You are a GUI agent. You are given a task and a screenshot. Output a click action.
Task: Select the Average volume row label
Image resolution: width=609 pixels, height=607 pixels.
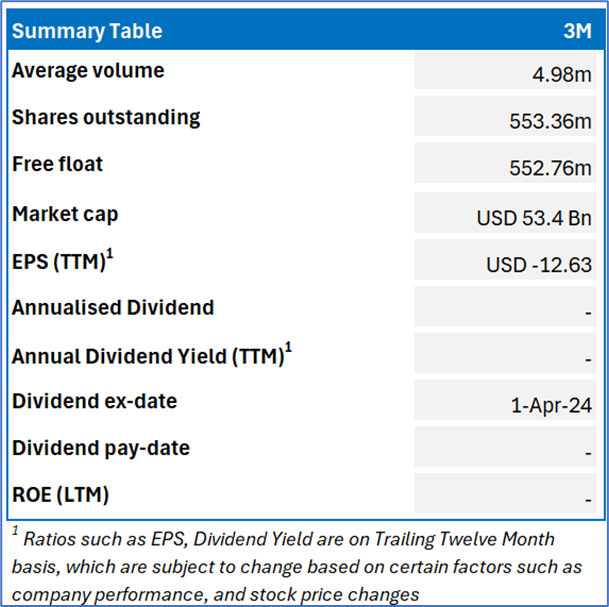(88, 71)
